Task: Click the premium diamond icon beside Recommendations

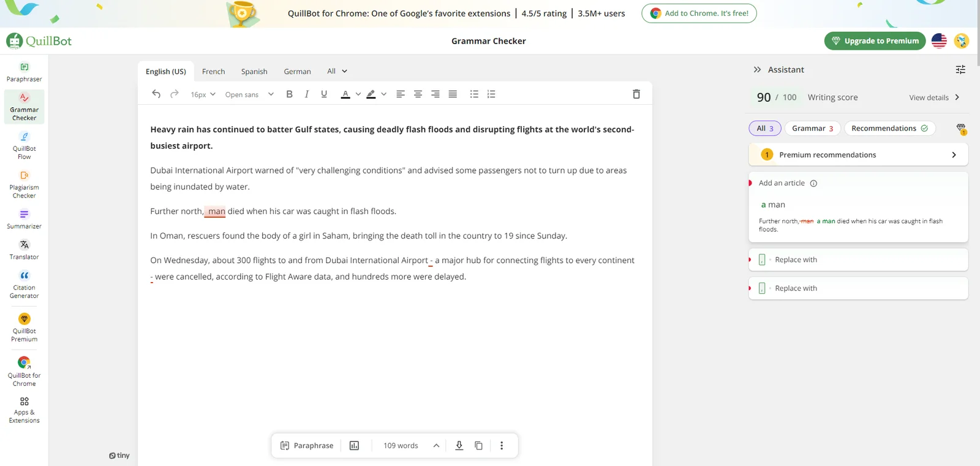Action: [x=961, y=128]
